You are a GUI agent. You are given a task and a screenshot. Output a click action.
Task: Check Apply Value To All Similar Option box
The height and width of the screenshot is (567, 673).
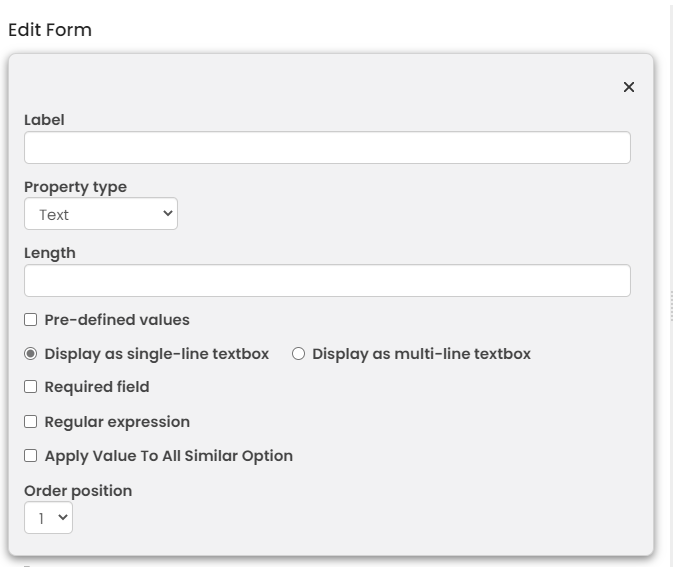[31, 456]
